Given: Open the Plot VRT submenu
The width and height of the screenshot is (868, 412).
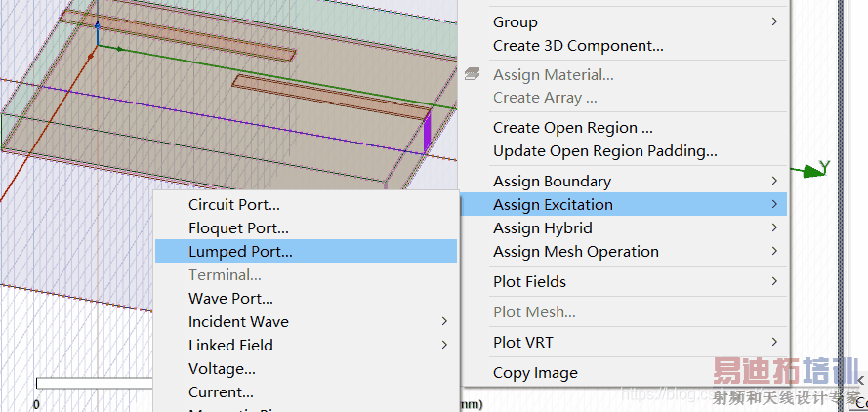Looking at the screenshot, I should [x=625, y=343].
